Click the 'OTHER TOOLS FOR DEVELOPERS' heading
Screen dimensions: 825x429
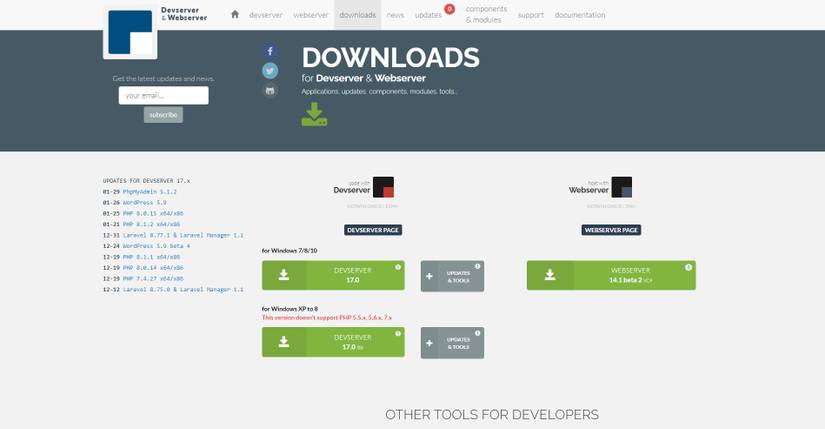pyautogui.click(x=492, y=415)
